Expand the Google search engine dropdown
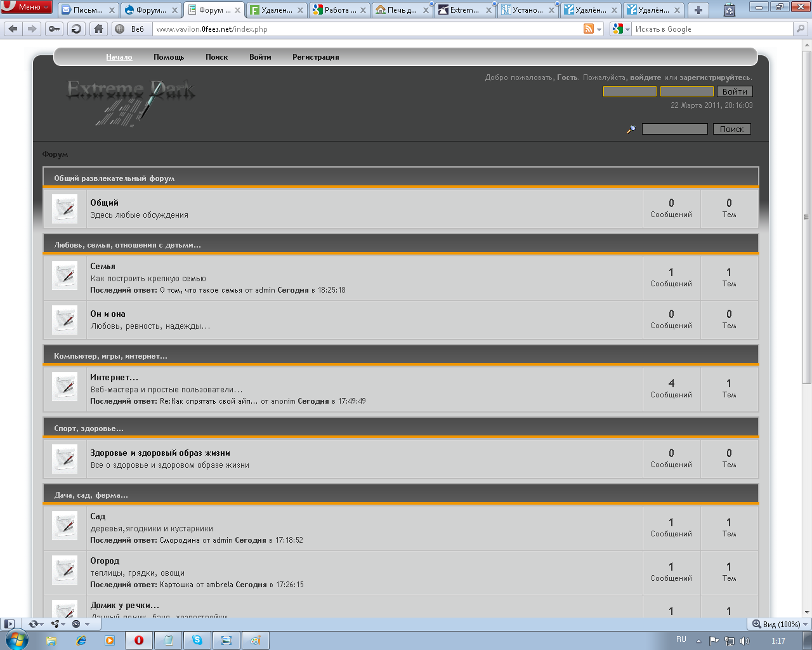The width and height of the screenshot is (812, 650). tap(620, 29)
